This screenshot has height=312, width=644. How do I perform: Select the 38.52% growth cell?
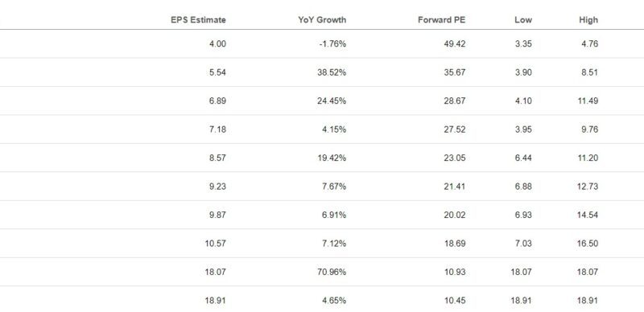point(332,72)
